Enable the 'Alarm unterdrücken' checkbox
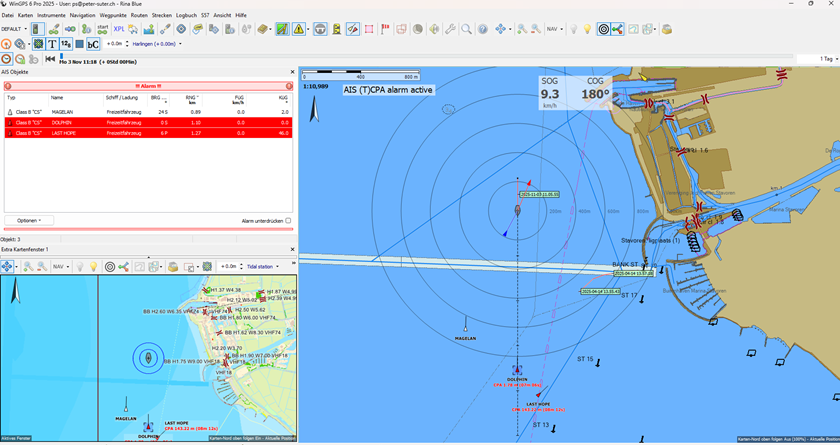The width and height of the screenshot is (840, 445). (288, 220)
